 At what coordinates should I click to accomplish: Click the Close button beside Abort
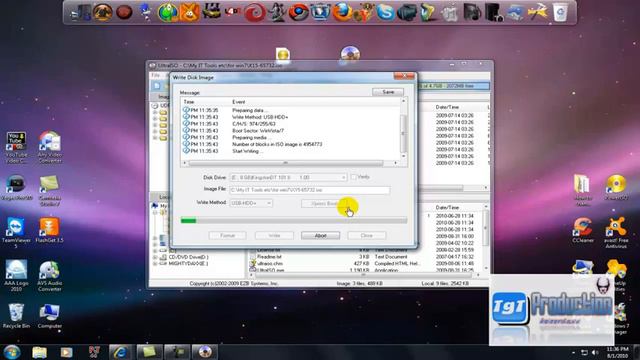click(367, 236)
